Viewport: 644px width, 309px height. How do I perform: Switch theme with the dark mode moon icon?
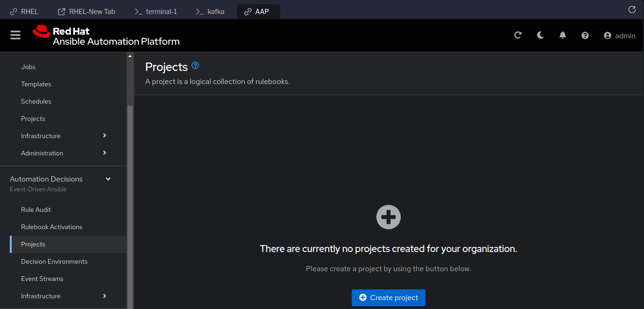pyautogui.click(x=540, y=35)
